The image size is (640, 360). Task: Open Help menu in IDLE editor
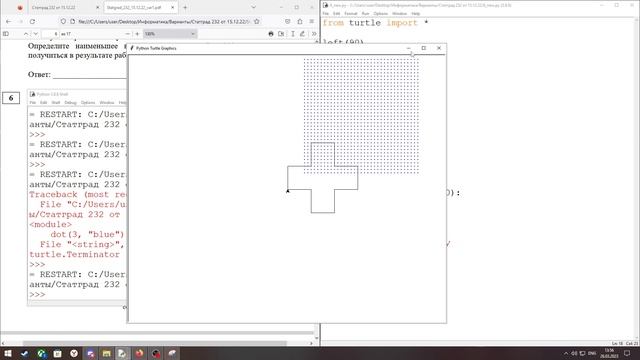pos(416,13)
